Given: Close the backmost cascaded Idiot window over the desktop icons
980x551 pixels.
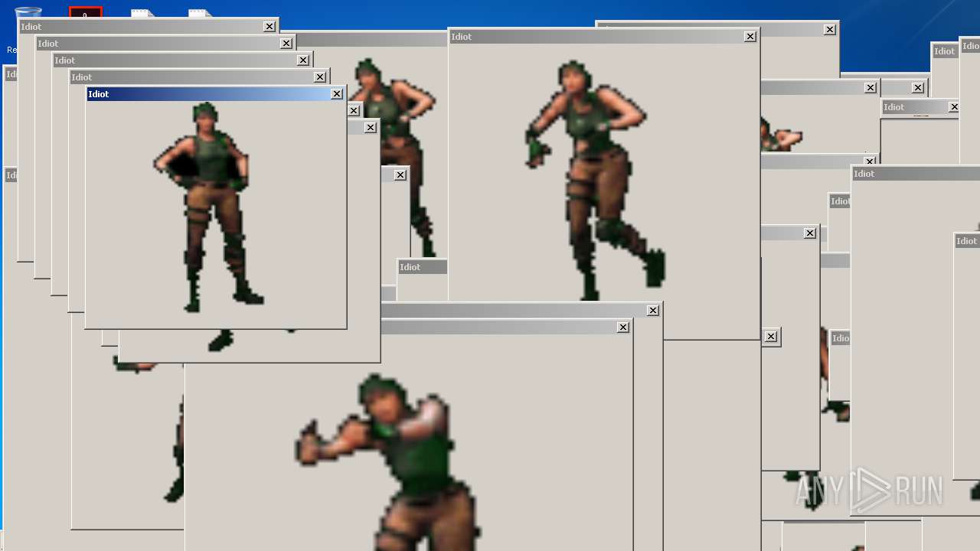Looking at the screenshot, I should 269,27.
